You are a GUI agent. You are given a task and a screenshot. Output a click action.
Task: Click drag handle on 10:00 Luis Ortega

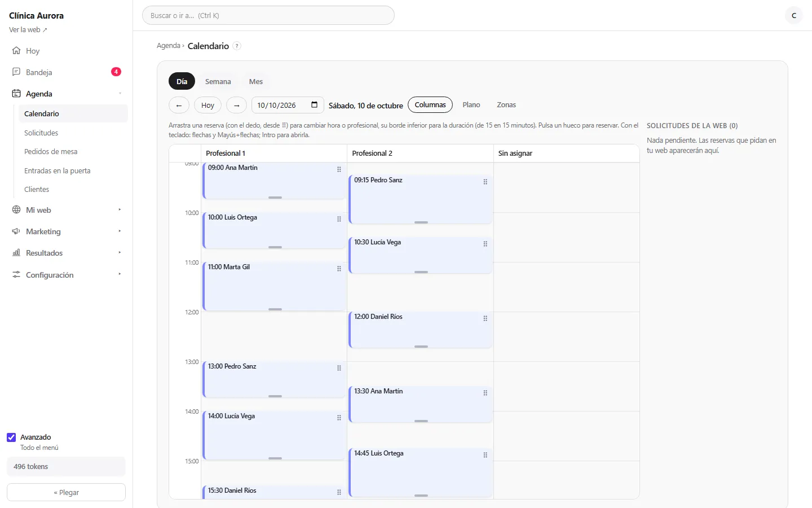click(339, 219)
